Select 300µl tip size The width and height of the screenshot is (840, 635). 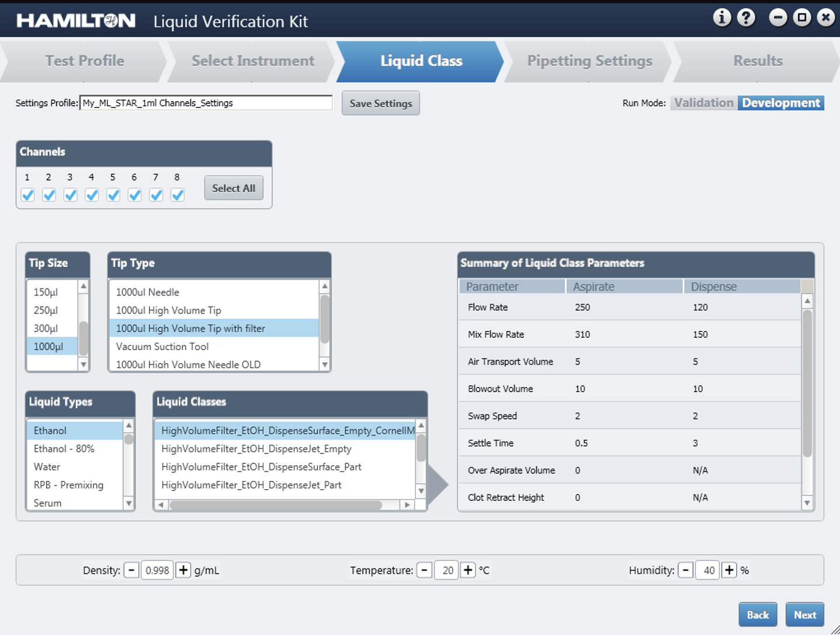52,328
